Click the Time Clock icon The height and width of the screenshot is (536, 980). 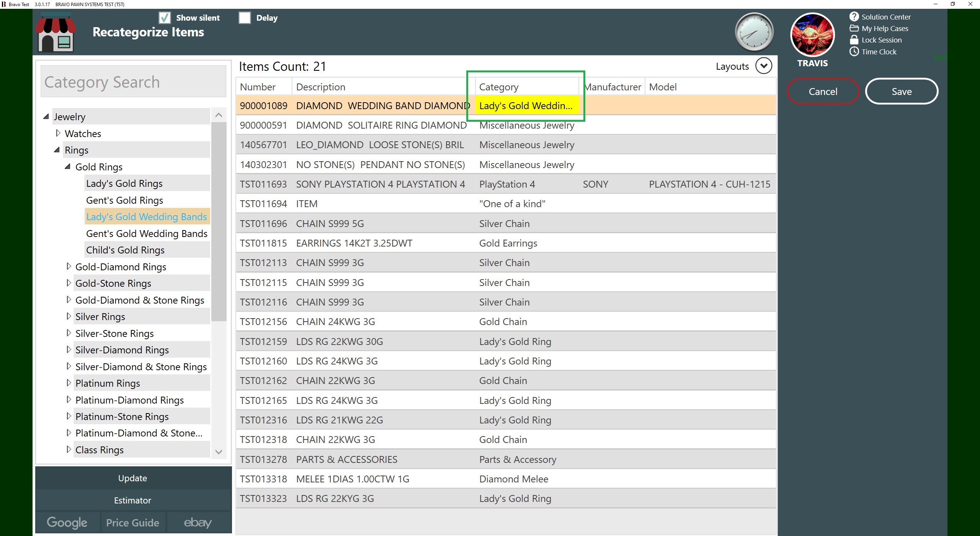tap(854, 51)
